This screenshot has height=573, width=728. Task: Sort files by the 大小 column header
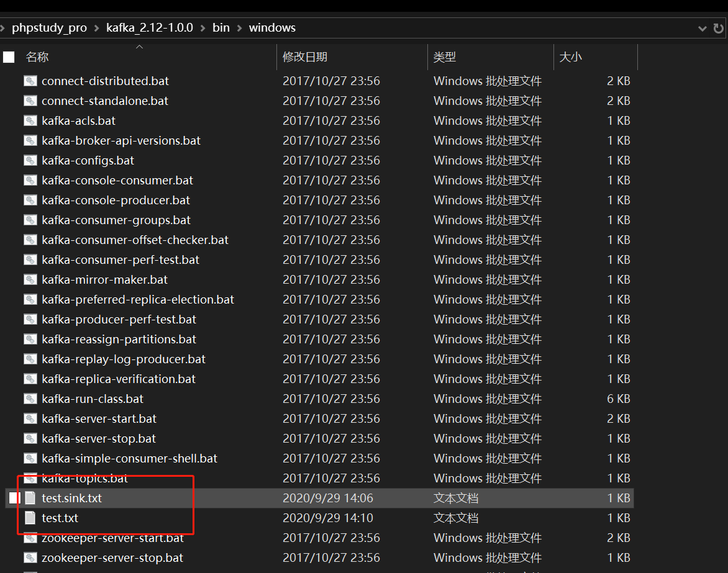(x=571, y=57)
